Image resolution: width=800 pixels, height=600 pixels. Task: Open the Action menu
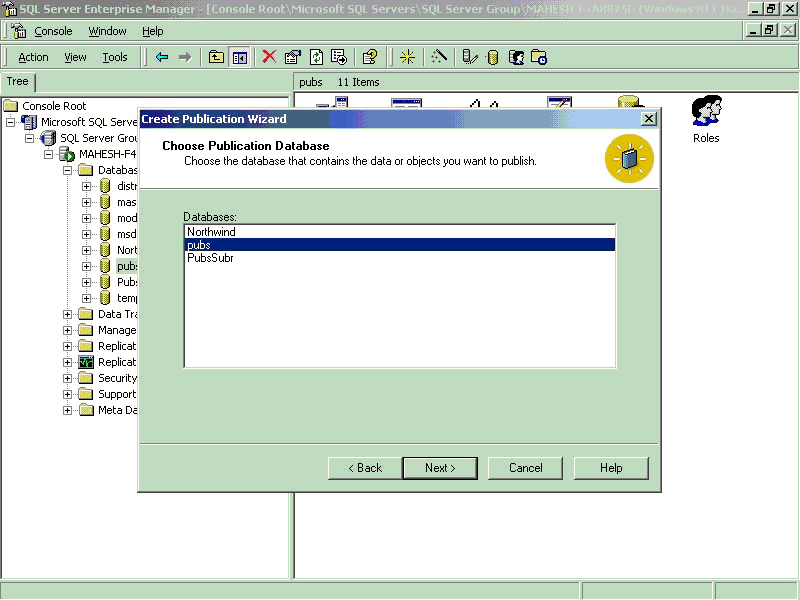[33, 57]
